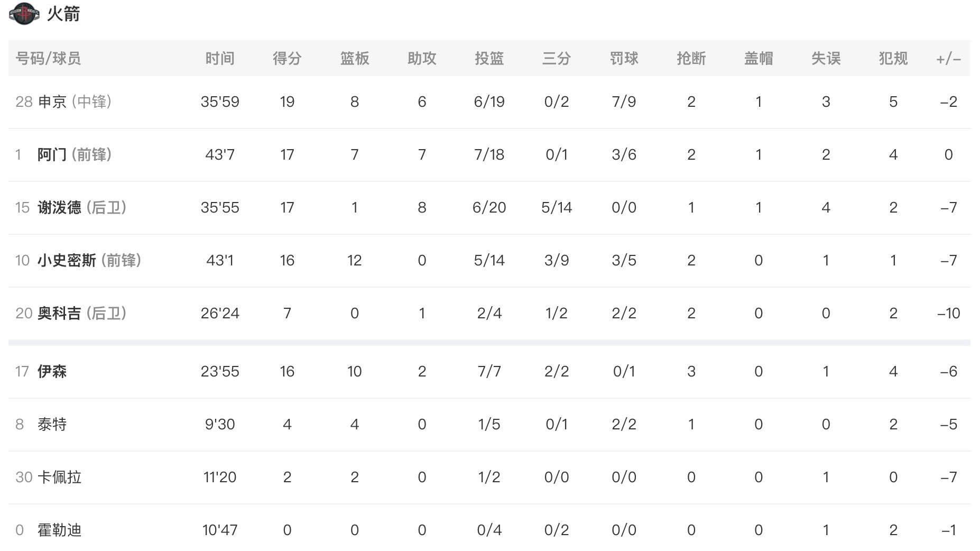Click player 霍勒迪 name

point(59,530)
